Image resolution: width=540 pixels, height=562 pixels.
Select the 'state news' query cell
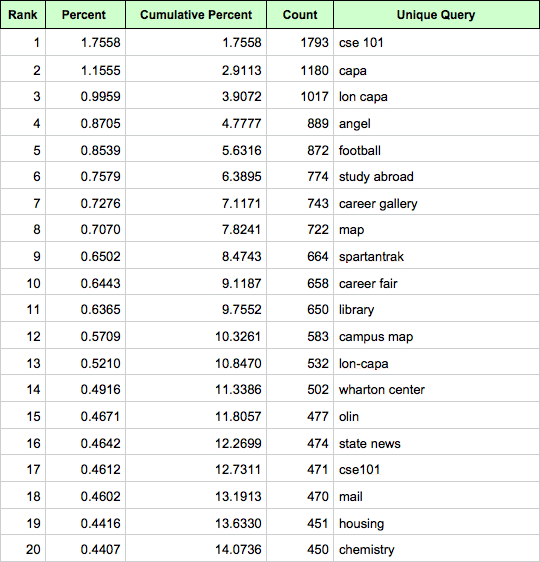[436, 443]
